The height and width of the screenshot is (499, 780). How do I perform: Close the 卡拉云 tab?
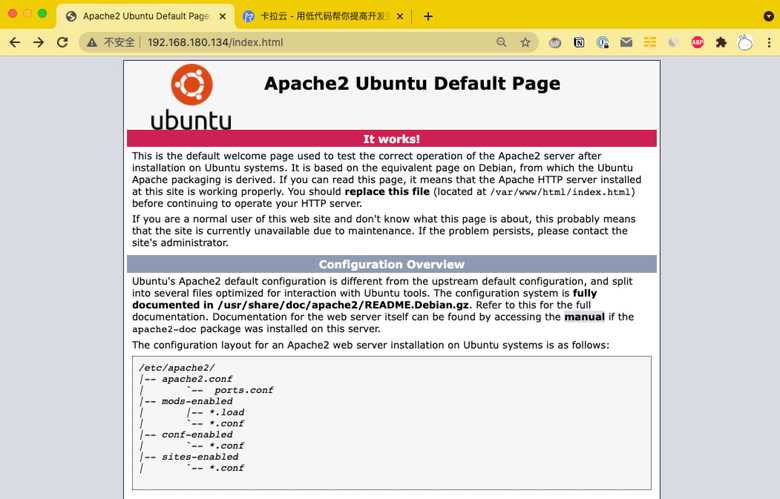400,16
